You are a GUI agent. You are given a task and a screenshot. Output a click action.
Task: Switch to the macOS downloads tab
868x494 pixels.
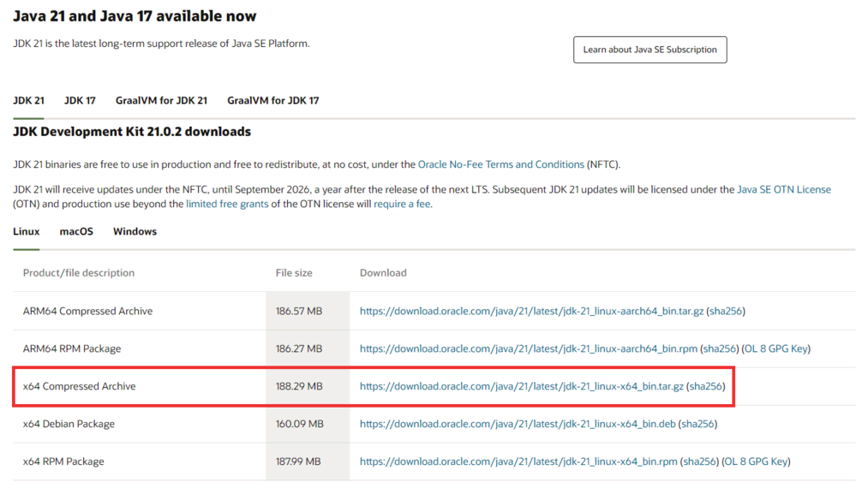[76, 231]
